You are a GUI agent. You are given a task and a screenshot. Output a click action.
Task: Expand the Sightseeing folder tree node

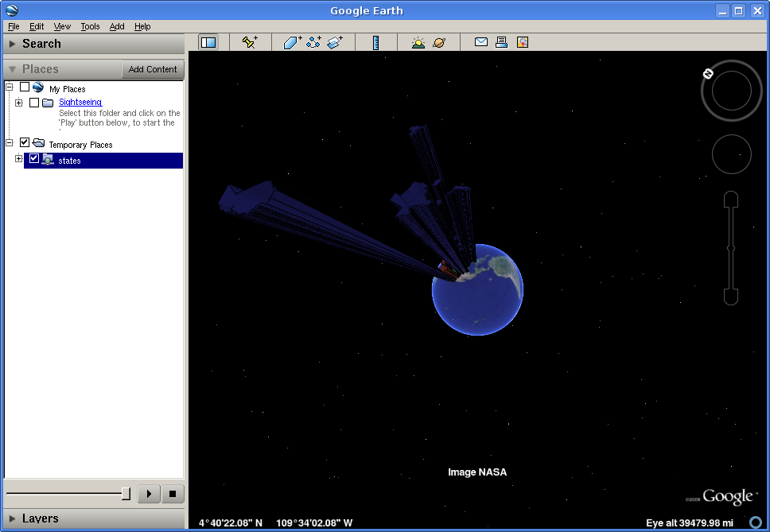pos(19,103)
